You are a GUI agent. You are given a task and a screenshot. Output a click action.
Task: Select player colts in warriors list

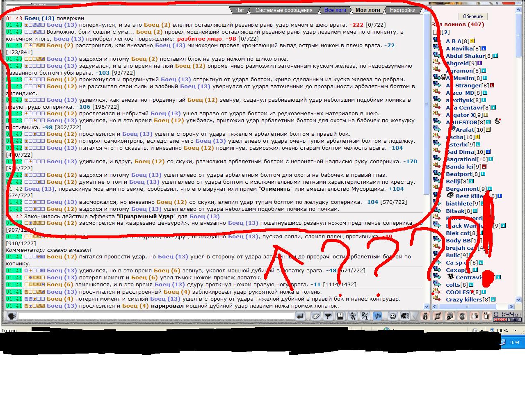[453, 285]
